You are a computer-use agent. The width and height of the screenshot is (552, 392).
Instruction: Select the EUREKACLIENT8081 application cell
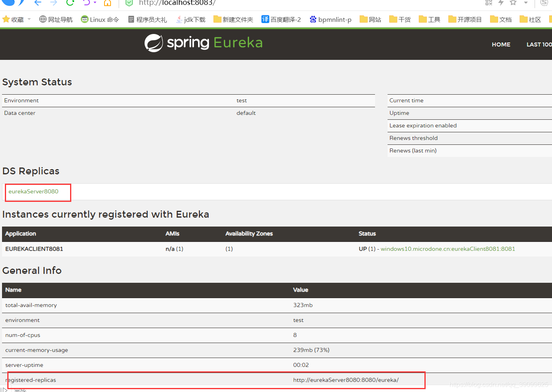(x=34, y=249)
